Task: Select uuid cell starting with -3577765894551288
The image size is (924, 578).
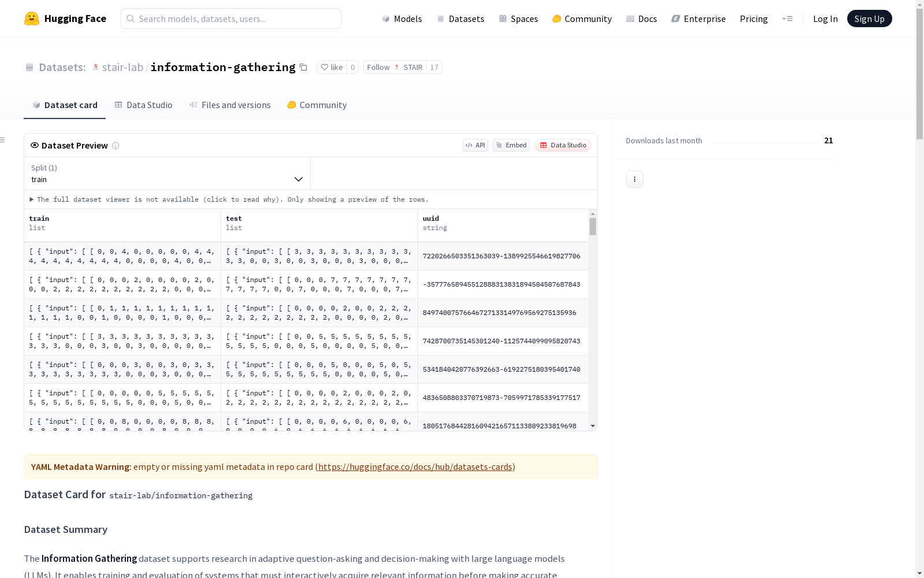Action: coord(503,284)
